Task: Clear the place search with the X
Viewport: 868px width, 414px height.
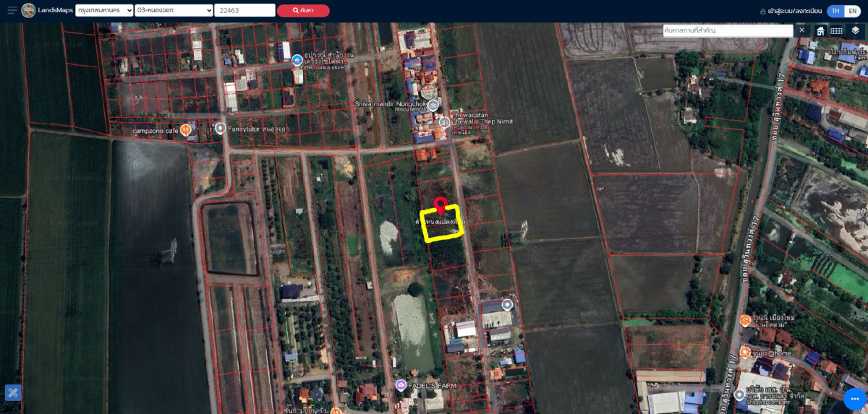Action: [801, 30]
